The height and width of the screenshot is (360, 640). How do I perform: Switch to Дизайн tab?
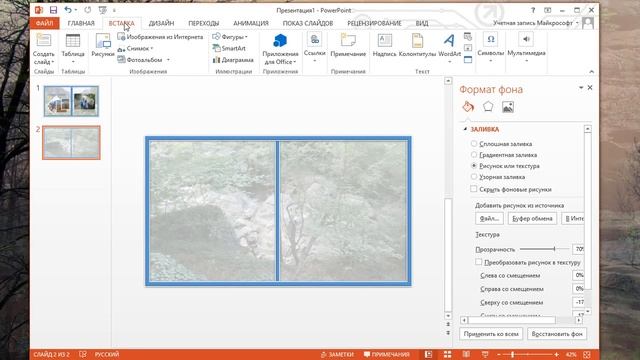[161, 23]
